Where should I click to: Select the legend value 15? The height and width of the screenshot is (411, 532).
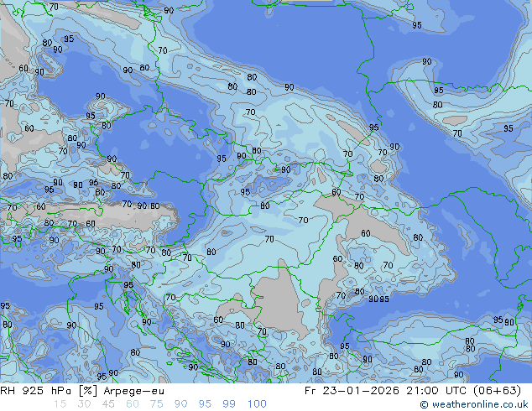[x=60, y=404]
